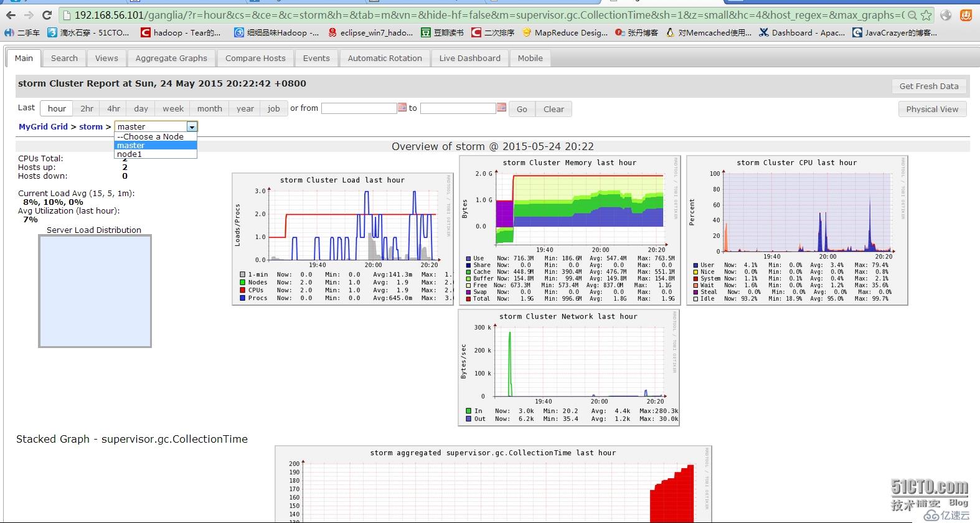Click the Physical View button
Screen dimensions: 980x523
coord(932,109)
